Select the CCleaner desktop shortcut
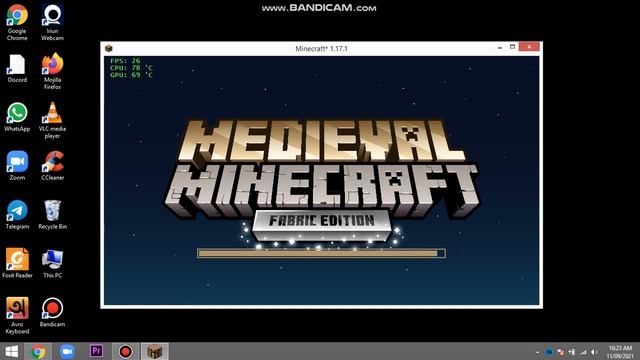Image resolution: width=640 pixels, height=360 pixels. [x=52, y=166]
